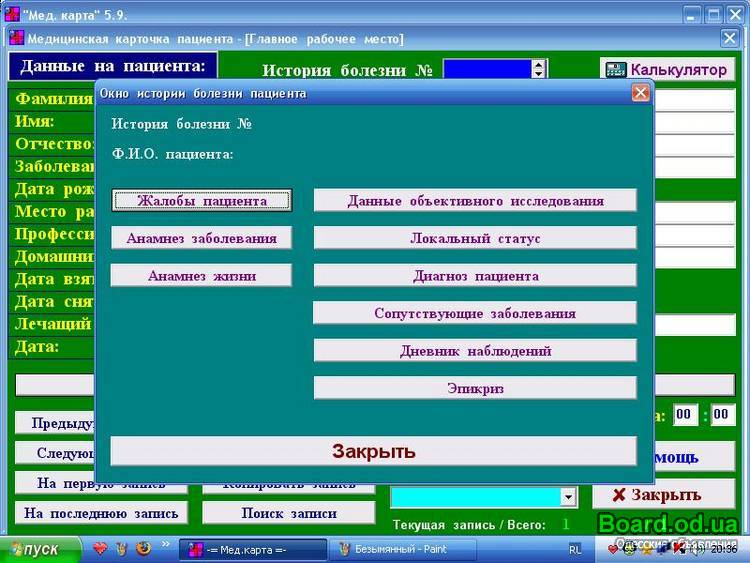Open Диагноз пациента section
The height and width of the screenshot is (563, 750).
point(475,276)
